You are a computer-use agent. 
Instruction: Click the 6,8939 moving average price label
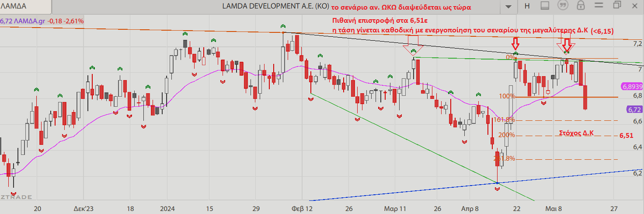(x=631, y=87)
